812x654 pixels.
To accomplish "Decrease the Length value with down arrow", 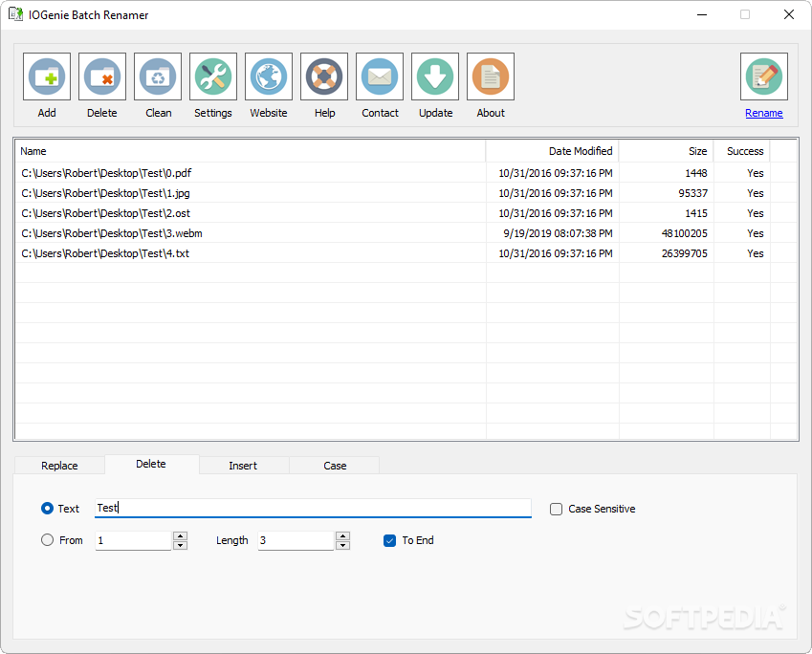I will (342, 545).
